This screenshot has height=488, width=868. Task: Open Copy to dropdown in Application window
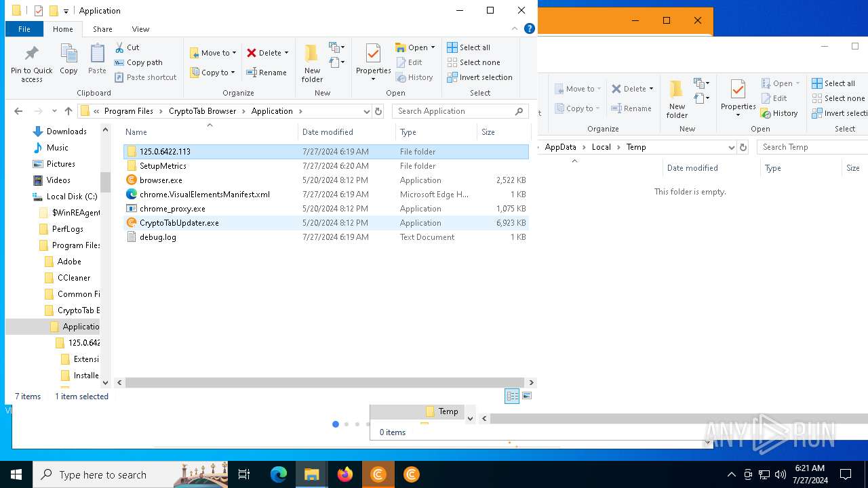(x=213, y=73)
